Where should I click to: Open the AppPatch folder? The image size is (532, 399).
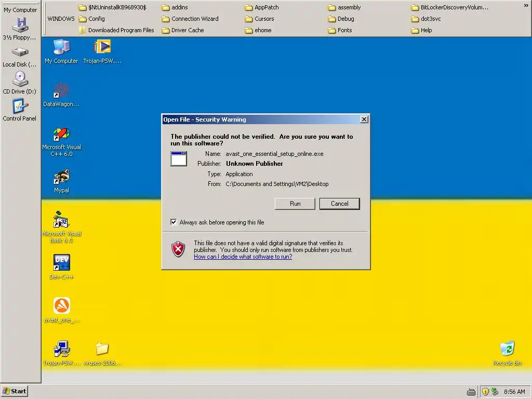(262, 7)
